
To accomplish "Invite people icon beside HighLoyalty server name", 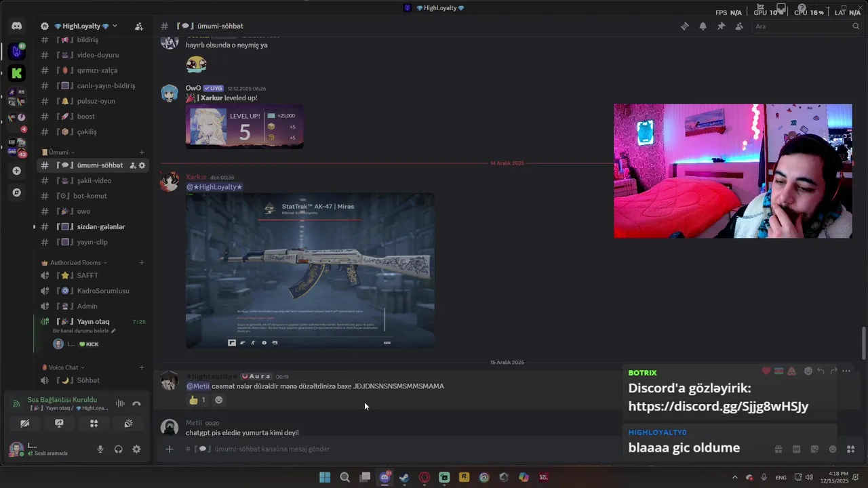I will [x=139, y=26].
